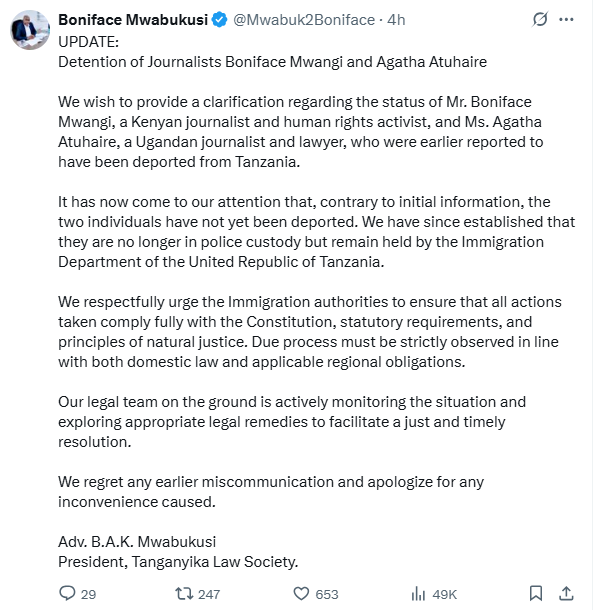
Task: Click the 4h timestamp link
Action: [x=396, y=19]
